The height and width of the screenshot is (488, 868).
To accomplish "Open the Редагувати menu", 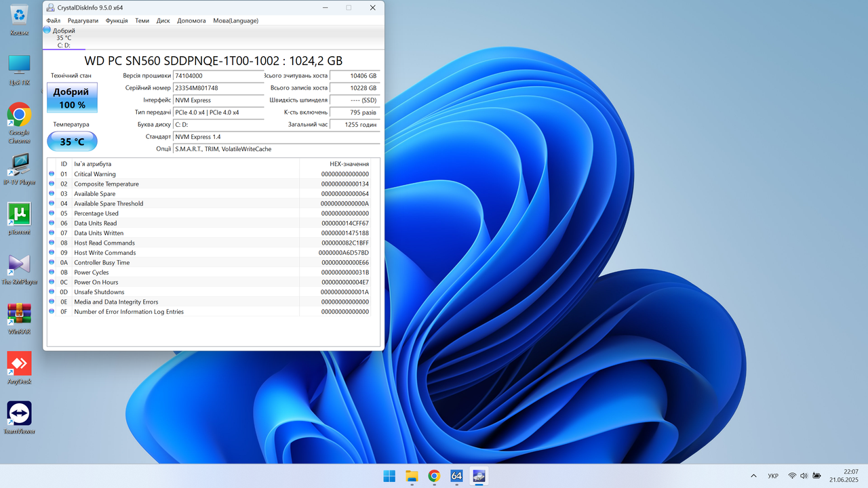I will pos(83,20).
